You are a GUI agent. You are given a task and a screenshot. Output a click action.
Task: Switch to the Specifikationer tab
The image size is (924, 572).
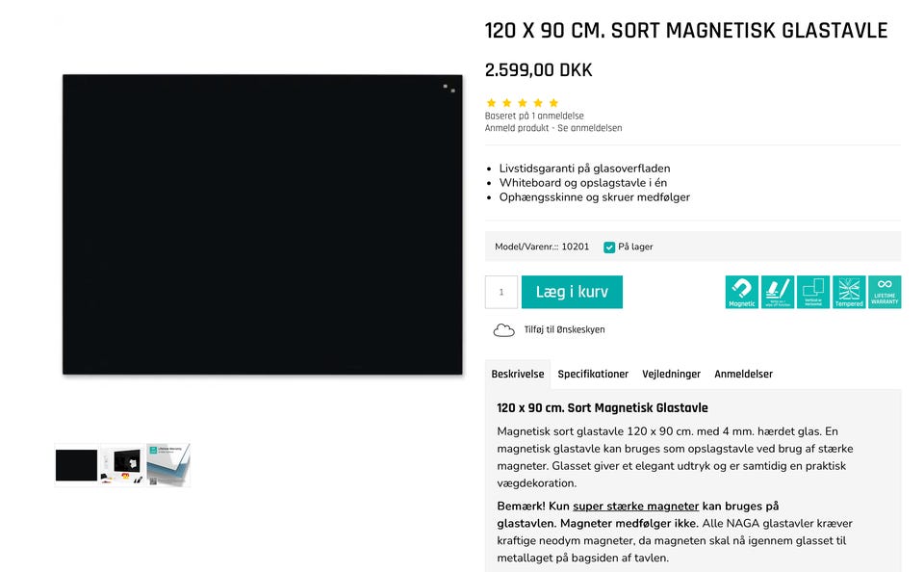click(x=593, y=374)
